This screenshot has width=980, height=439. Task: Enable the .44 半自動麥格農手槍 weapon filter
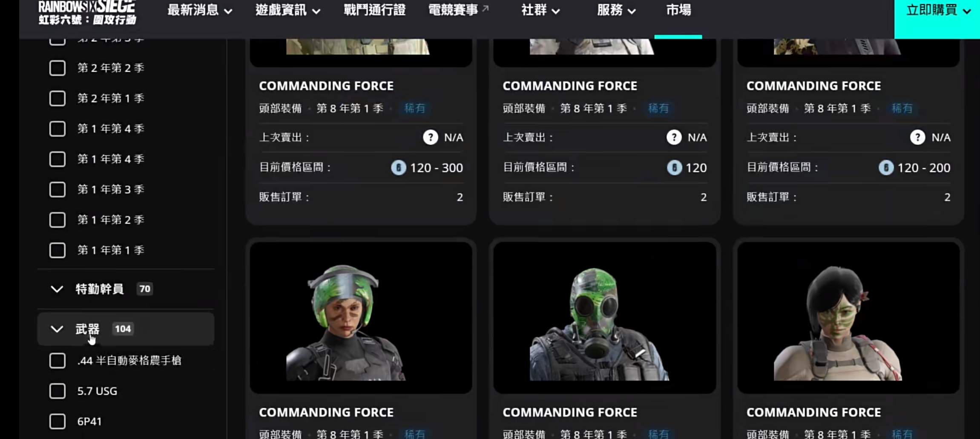(57, 361)
